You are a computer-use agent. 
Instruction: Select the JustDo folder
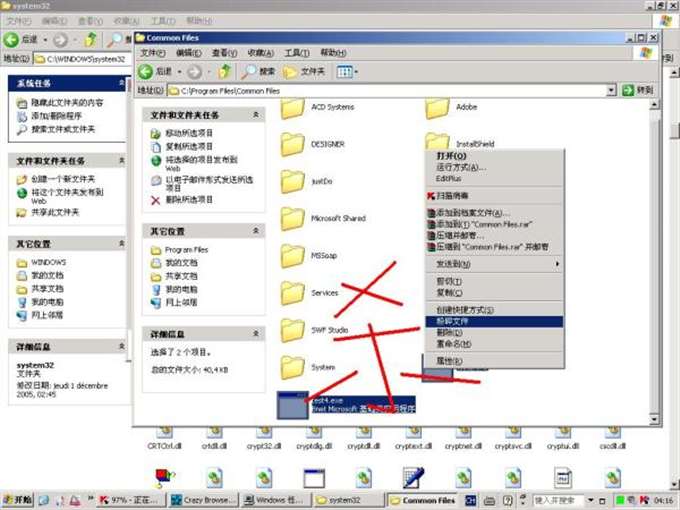click(x=306, y=181)
